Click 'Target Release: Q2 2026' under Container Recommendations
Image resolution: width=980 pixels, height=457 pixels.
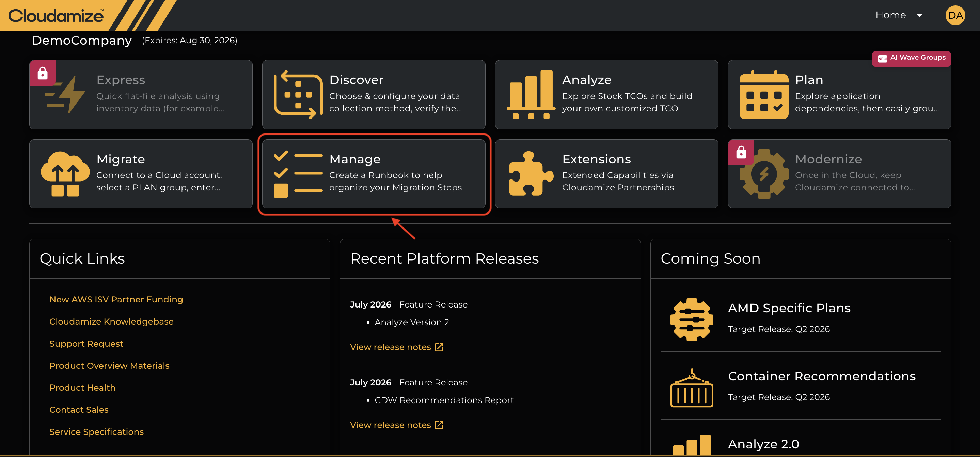click(779, 397)
